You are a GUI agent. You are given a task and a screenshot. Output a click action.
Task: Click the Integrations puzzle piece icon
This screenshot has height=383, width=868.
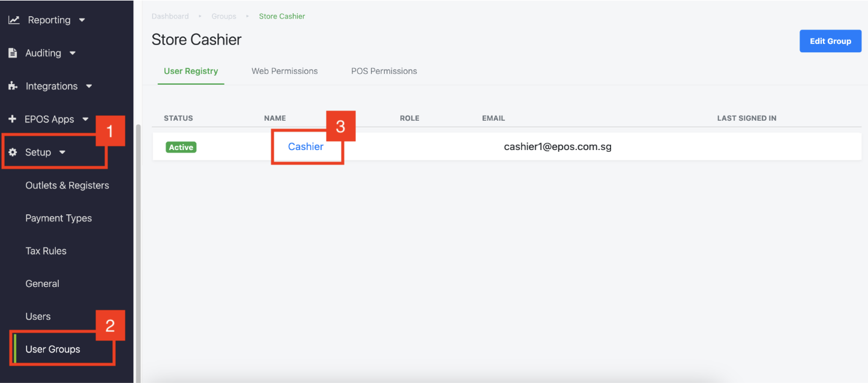point(13,86)
